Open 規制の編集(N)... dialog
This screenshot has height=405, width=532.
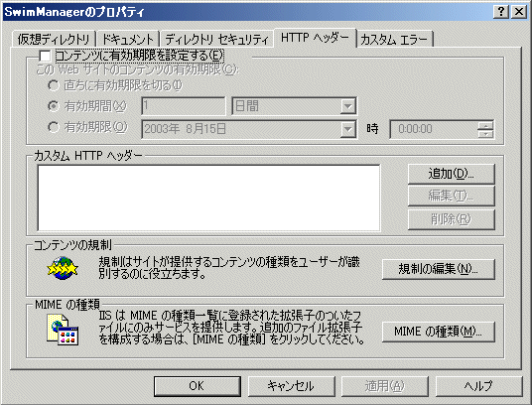click(x=439, y=269)
